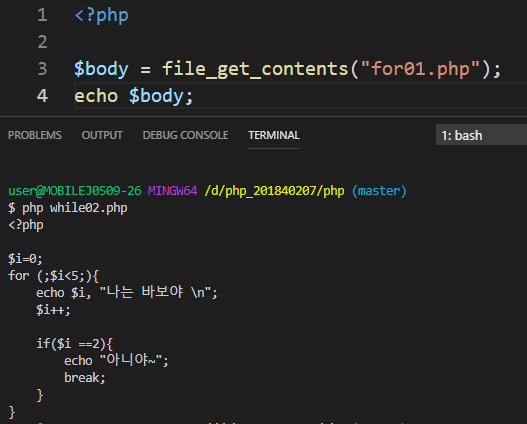Select the TERMINAL tab
The height and width of the screenshot is (424, 527).
point(274,135)
